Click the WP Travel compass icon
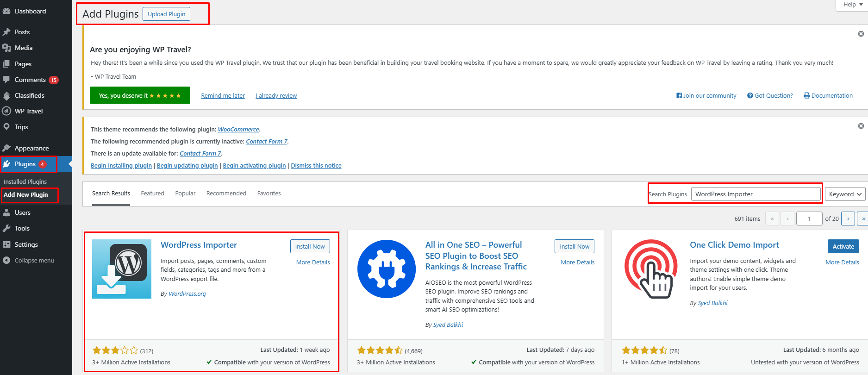868x375 pixels. [x=6, y=111]
